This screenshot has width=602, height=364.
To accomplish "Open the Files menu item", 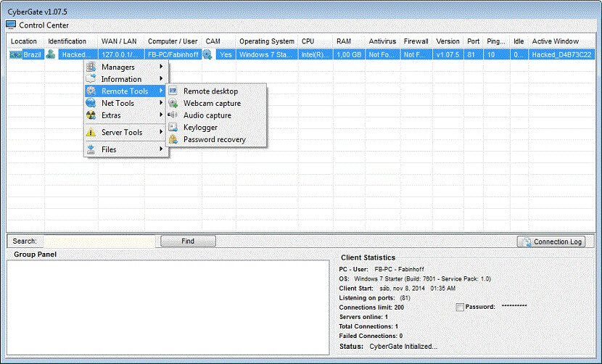I will tap(125, 149).
